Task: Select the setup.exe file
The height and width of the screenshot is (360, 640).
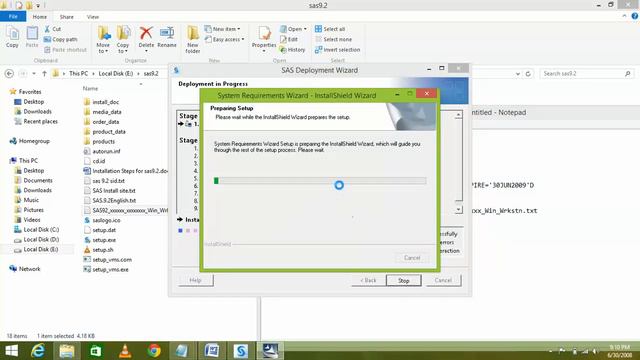Action: 100,240
